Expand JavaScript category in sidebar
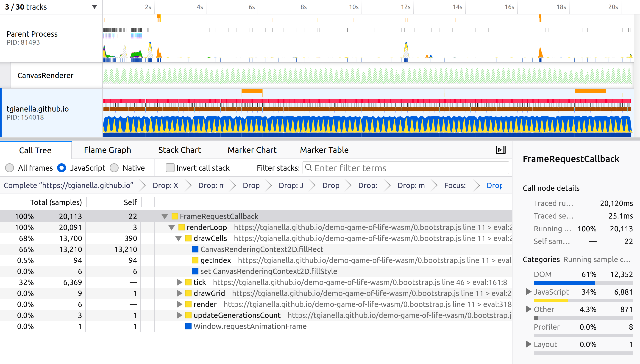 (x=528, y=292)
